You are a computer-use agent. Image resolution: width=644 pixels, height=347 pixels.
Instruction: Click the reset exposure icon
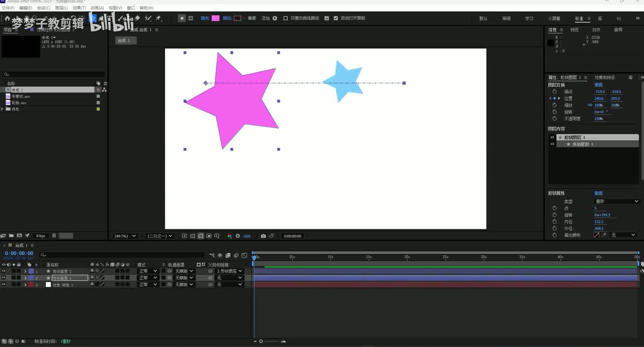(238, 236)
